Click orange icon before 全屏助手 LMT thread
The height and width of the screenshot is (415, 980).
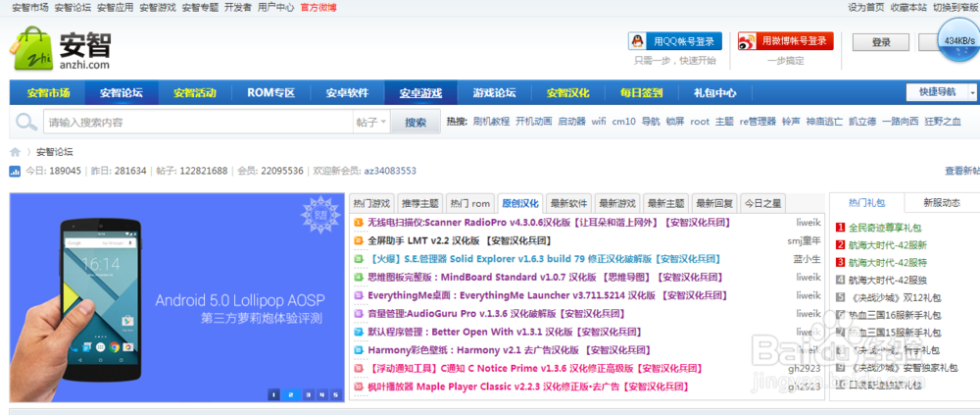point(358,240)
